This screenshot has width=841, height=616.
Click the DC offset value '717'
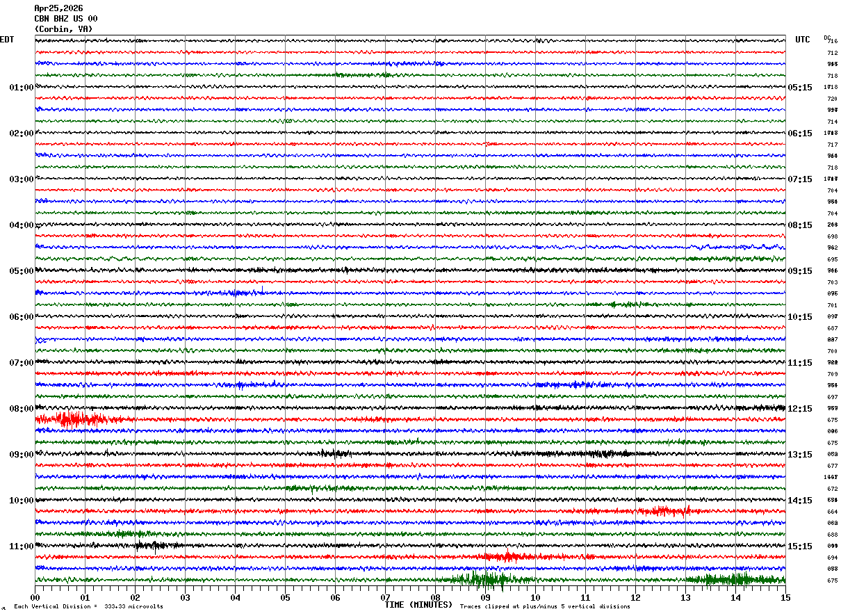tap(832, 145)
